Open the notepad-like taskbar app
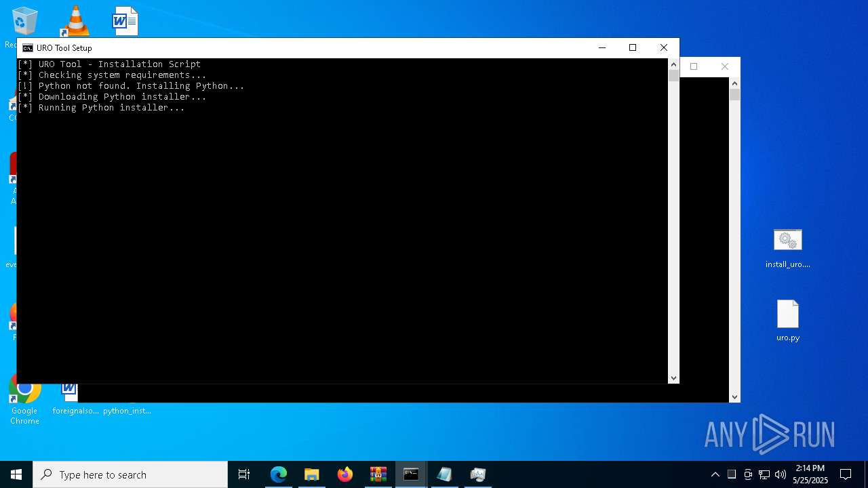Image resolution: width=868 pixels, height=488 pixels. (x=444, y=474)
